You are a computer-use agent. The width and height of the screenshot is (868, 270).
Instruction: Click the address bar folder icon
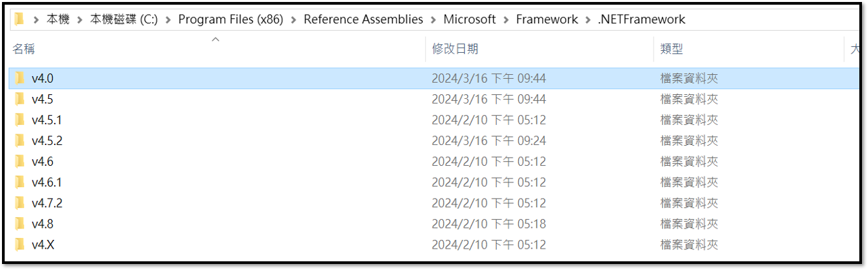pos(19,19)
